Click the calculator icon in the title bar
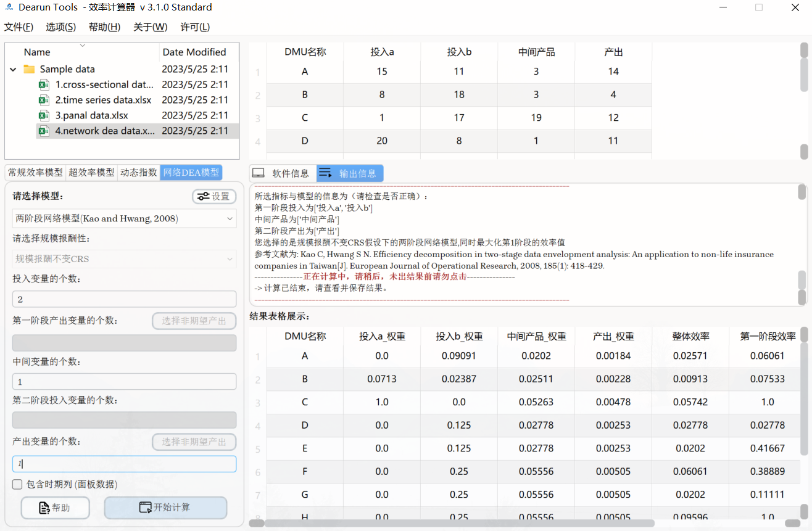The width and height of the screenshot is (812, 531). coord(7,7)
